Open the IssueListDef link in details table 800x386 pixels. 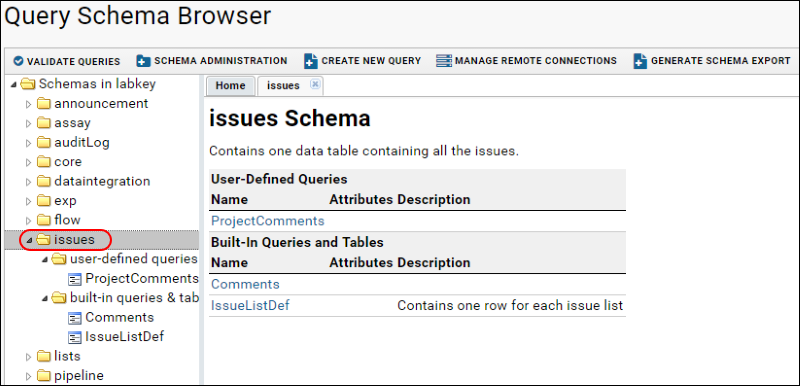click(x=251, y=305)
